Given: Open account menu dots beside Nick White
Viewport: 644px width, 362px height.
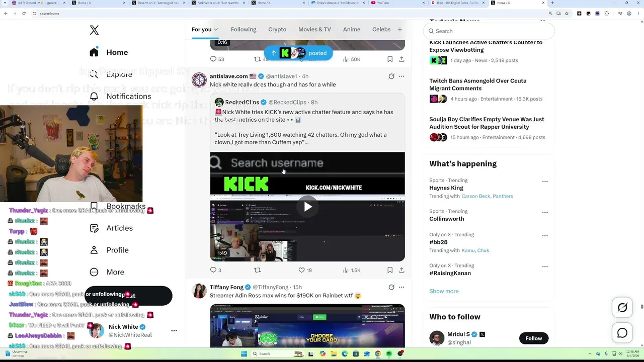Looking at the screenshot, I should click(174, 331).
